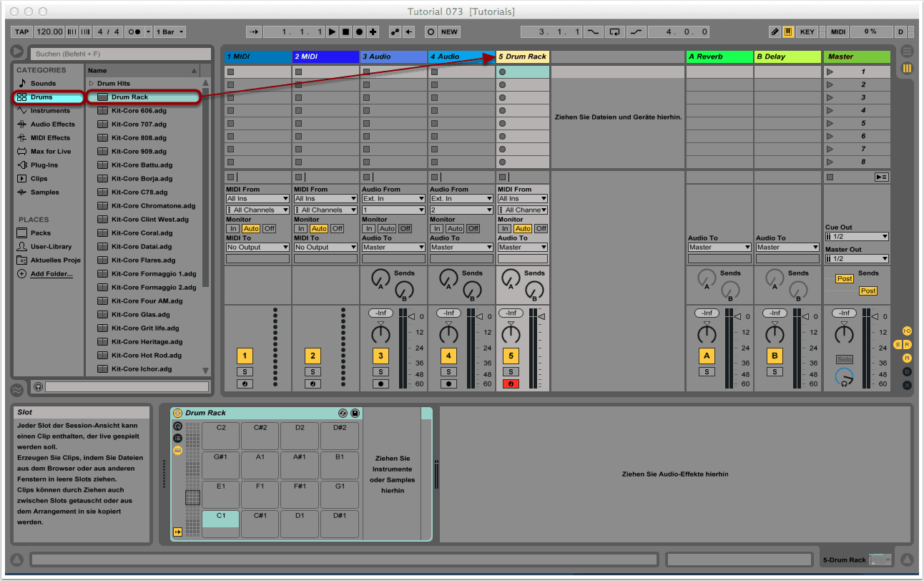Expand the Drum Hits folder
Screen dimensions: 924x581
[x=92, y=84]
